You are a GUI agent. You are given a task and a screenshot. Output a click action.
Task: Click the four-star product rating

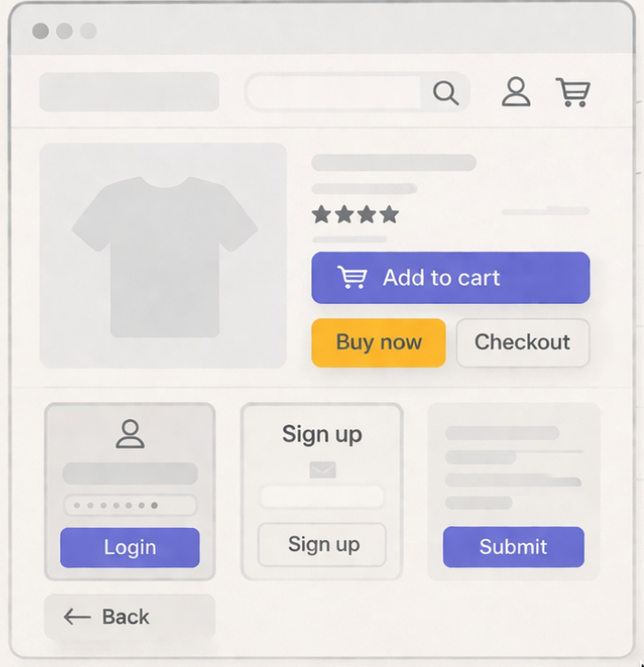point(355,215)
